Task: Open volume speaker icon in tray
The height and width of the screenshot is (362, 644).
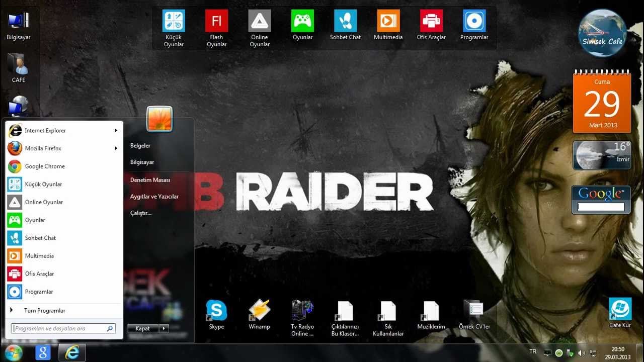Action: (582, 353)
